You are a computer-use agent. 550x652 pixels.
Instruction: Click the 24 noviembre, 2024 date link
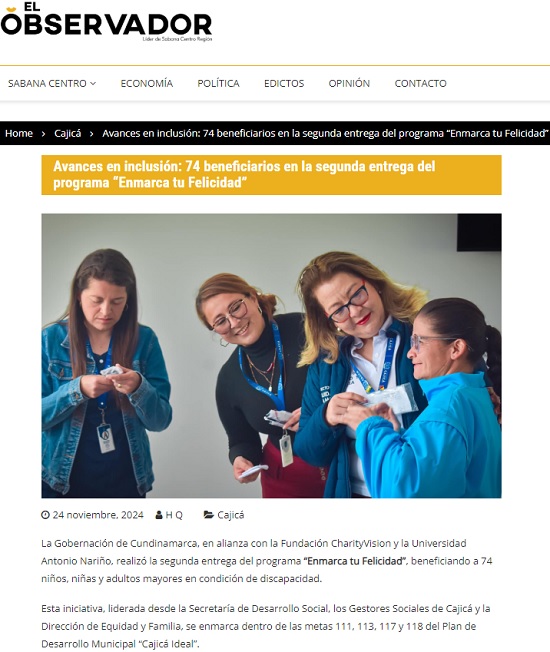[98, 515]
